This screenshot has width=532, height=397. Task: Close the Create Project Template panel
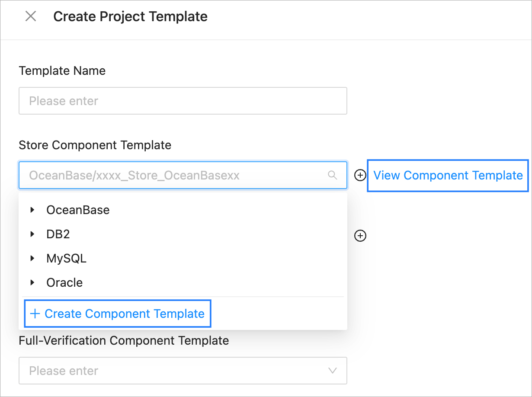31,16
